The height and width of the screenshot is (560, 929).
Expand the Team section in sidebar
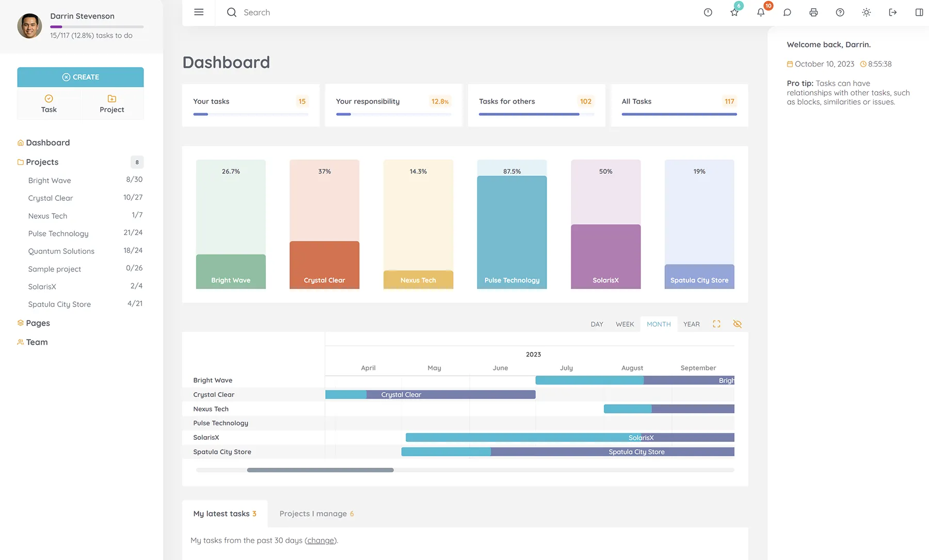click(37, 342)
